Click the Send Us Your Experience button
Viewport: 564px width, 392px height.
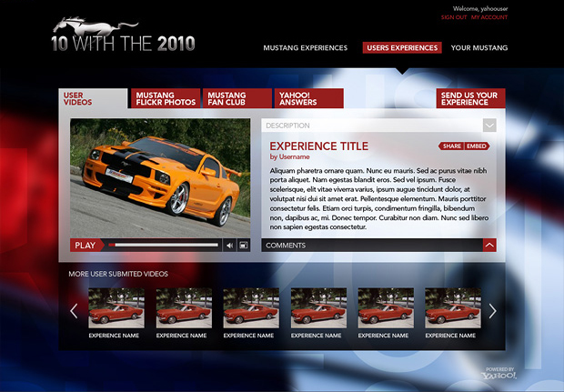tap(470, 98)
